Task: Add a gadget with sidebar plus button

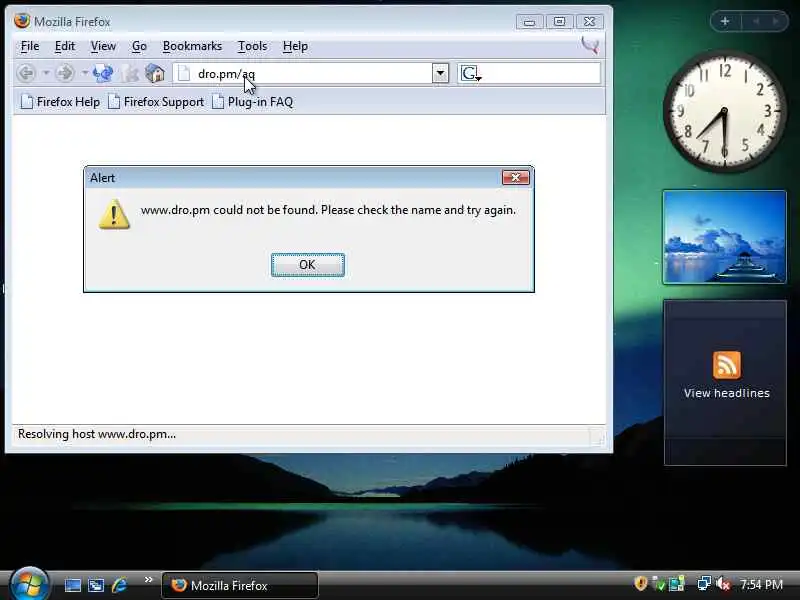Action: [725, 21]
